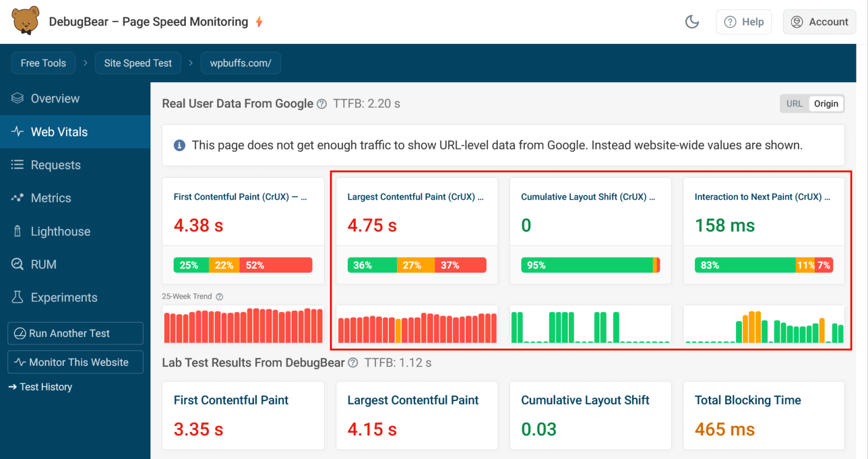The image size is (868, 459).
Task: Click the TTFB: 1.12 s text
Action: (398, 363)
